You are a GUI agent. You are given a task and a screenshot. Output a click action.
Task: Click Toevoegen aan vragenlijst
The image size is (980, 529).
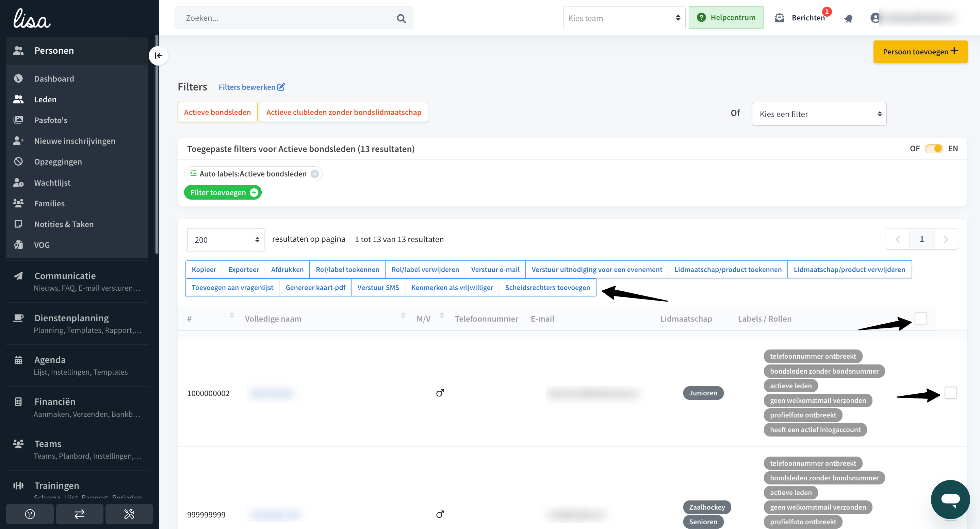[232, 288]
